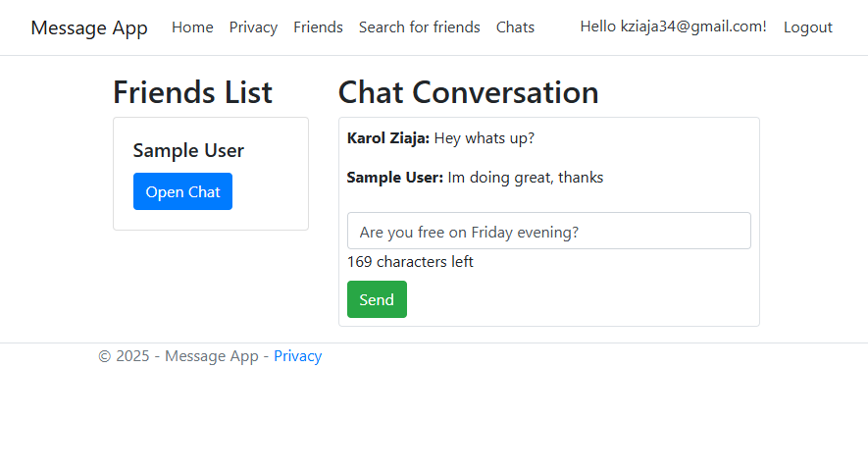Open Privacy in the top navigation
This screenshot has width=868, height=474.
(253, 27)
